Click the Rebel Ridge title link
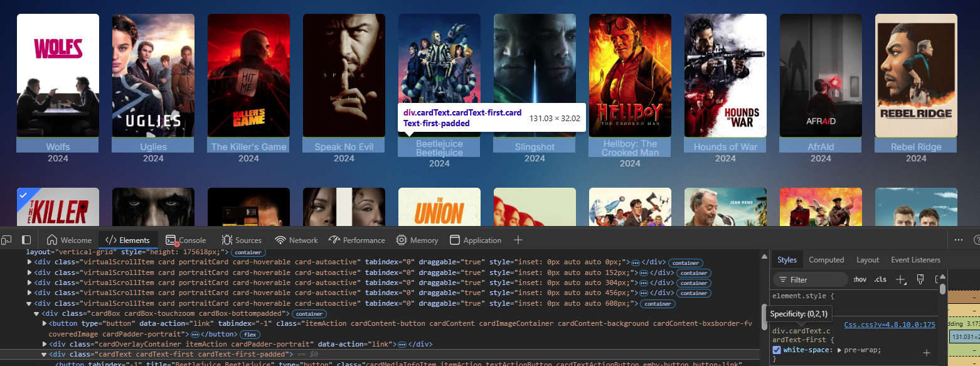Image resolution: width=980 pixels, height=366 pixels. pyautogui.click(x=916, y=147)
